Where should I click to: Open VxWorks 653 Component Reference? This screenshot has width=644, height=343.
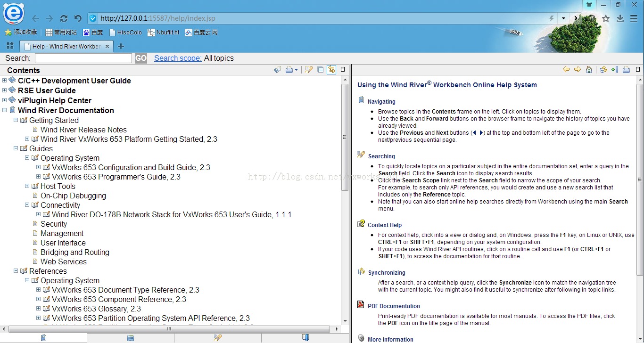[x=119, y=299]
